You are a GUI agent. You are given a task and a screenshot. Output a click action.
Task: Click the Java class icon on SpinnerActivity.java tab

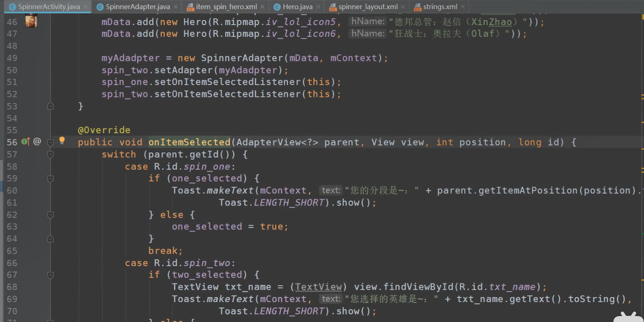click(x=13, y=7)
